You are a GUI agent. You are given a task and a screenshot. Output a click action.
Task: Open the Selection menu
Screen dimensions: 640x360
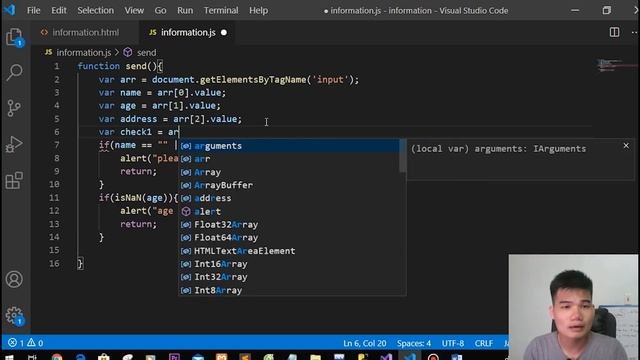[x=96, y=10]
